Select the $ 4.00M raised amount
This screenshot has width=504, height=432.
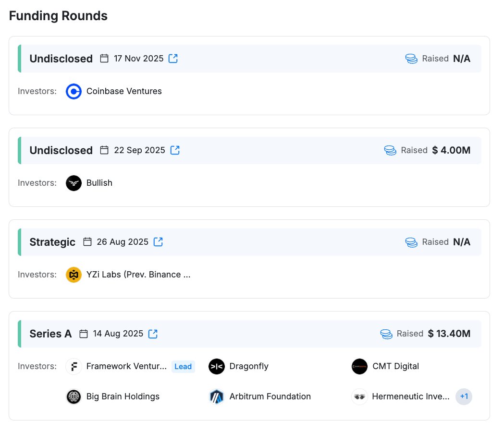click(451, 150)
